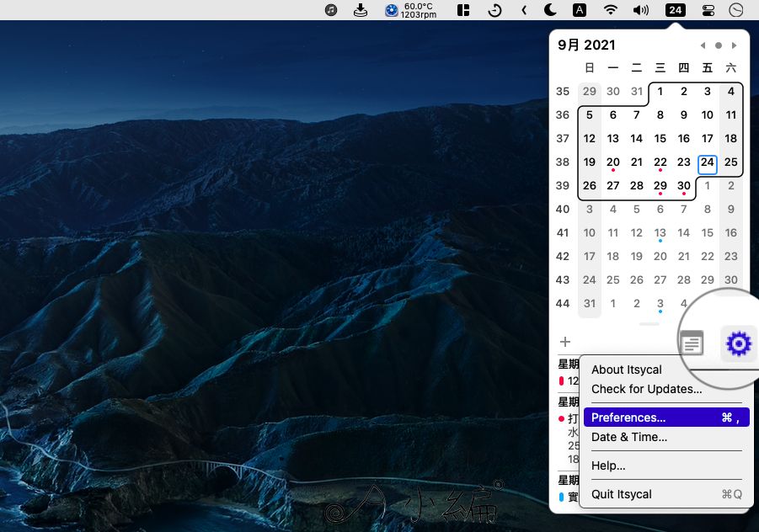
Task: Click the clock icon in menu bar
Action: pyautogui.click(x=735, y=9)
